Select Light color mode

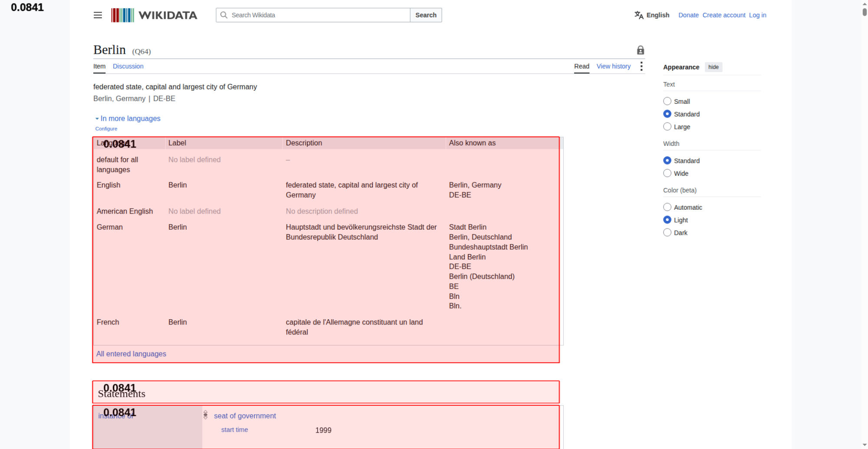[x=667, y=220]
